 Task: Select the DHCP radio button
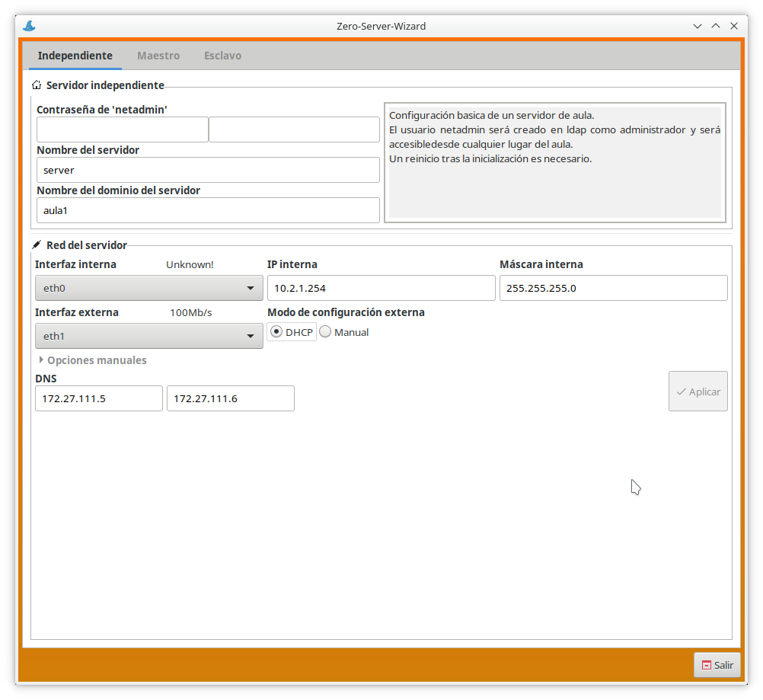tap(277, 332)
